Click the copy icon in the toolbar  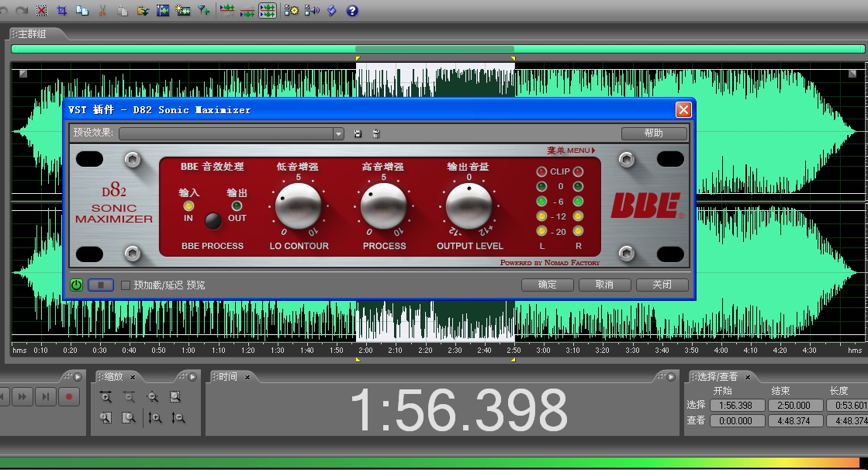tap(82, 11)
